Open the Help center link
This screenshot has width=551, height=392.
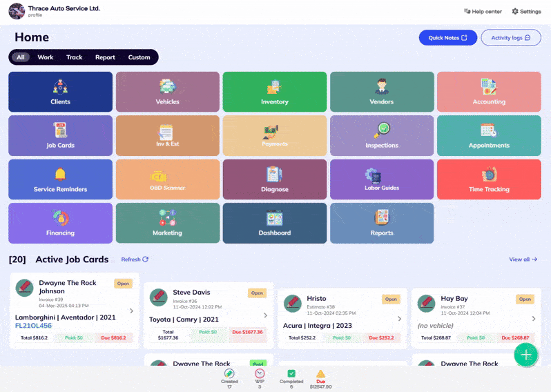[x=483, y=11]
